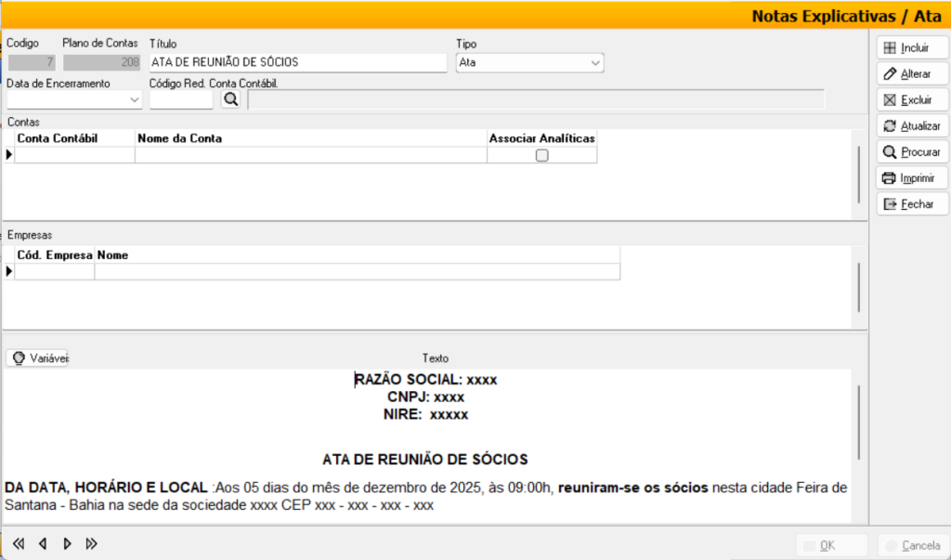This screenshot has height=560, width=951.
Task: Go to the next record arrow
Action: click(x=67, y=544)
